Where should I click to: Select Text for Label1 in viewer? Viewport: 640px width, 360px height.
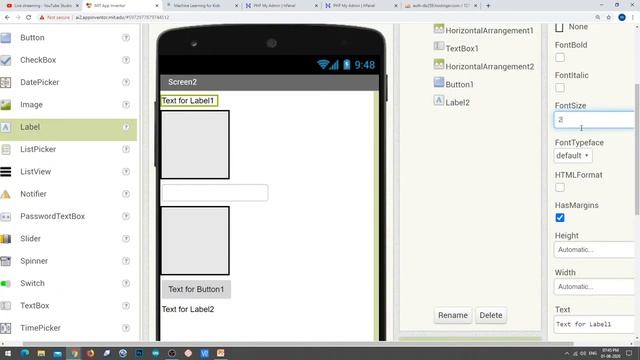(x=189, y=101)
